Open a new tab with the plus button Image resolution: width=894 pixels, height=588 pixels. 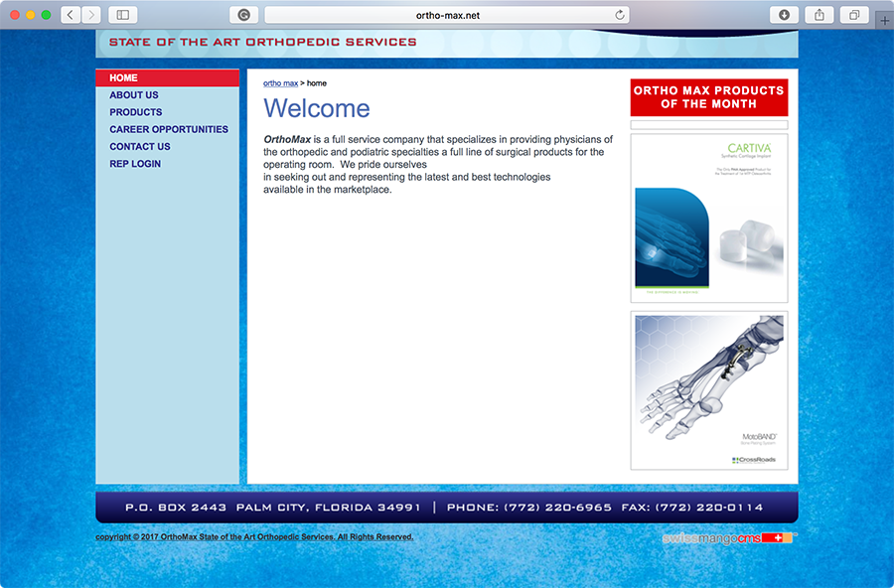coord(884,20)
